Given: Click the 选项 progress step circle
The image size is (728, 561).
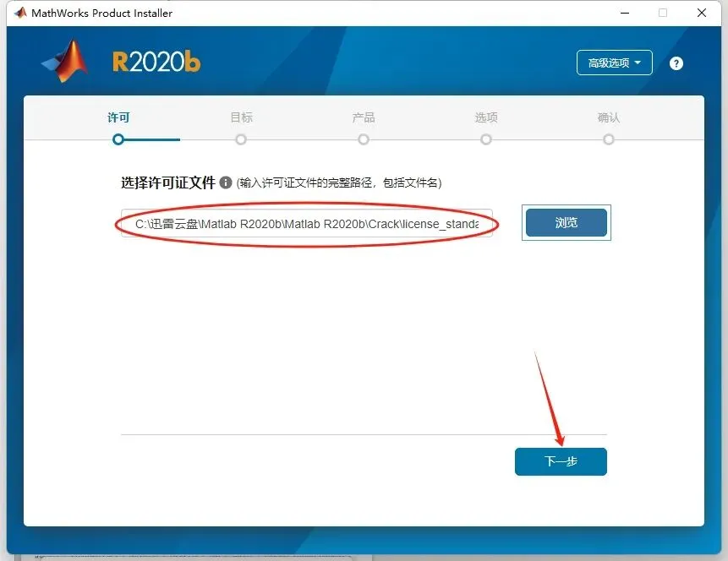Looking at the screenshot, I should (x=486, y=139).
